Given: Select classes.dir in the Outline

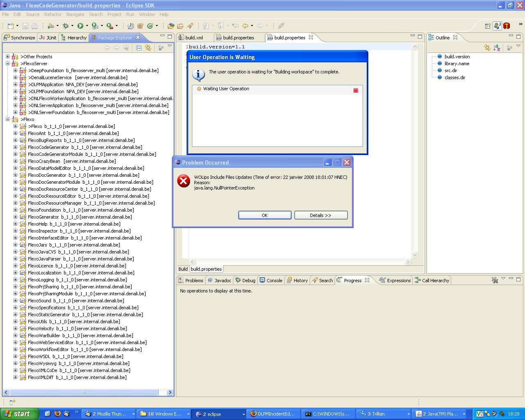Looking at the screenshot, I should click(x=455, y=78).
